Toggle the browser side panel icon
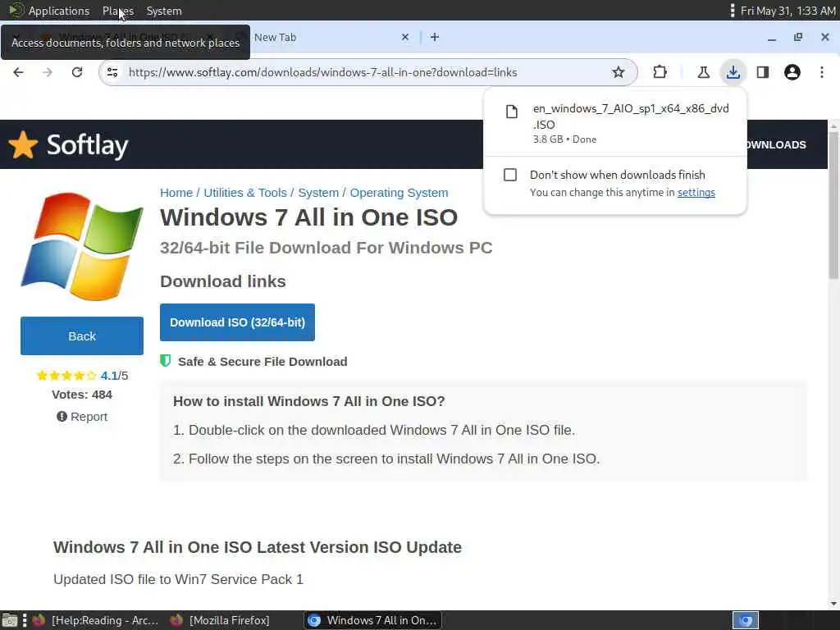The width and height of the screenshot is (840, 630). click(x=763, y=72)
